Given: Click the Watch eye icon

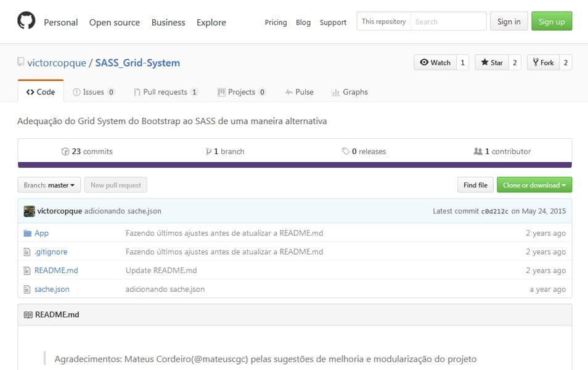Looking at the screenshot, I should click(x=426, y=62).
